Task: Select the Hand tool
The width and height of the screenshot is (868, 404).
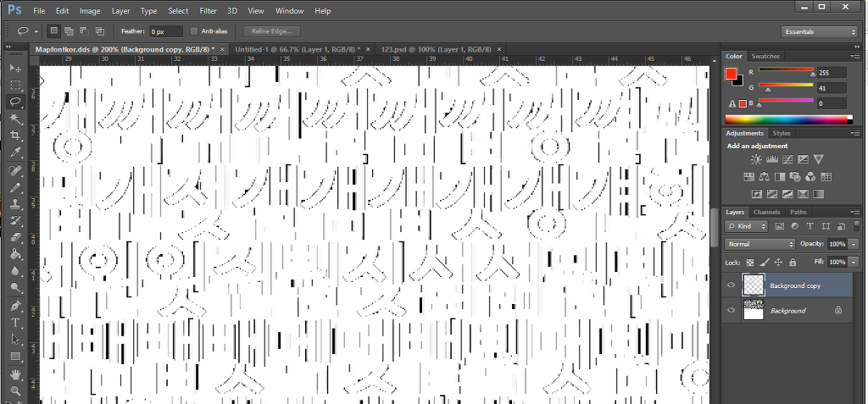Action: [x=15, y=374]
